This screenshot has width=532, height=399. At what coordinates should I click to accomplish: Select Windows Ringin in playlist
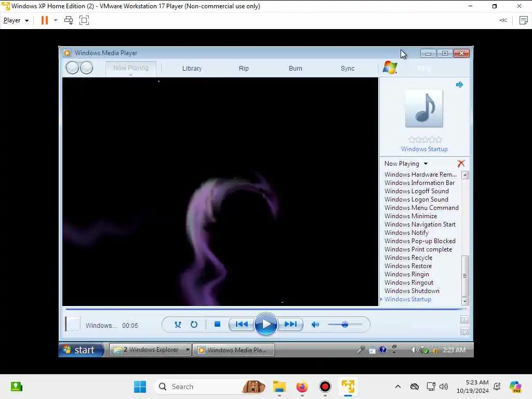[406, 274]
